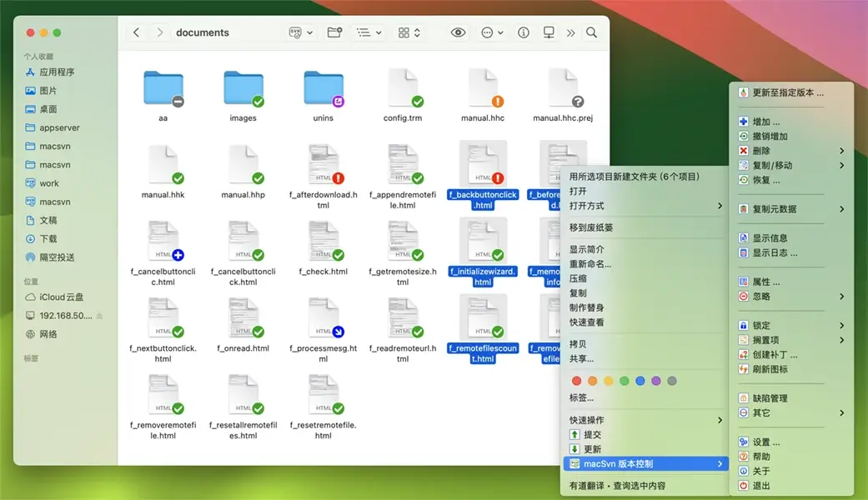Click the Finder back navigation arrow
Screen dimensions: 868x500
tap(137, 32)
